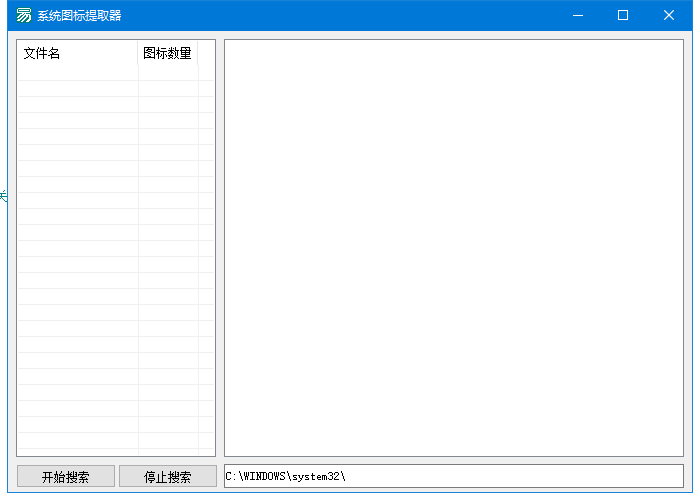Sort the list by 图标数量 column header

tap(167, 53)
